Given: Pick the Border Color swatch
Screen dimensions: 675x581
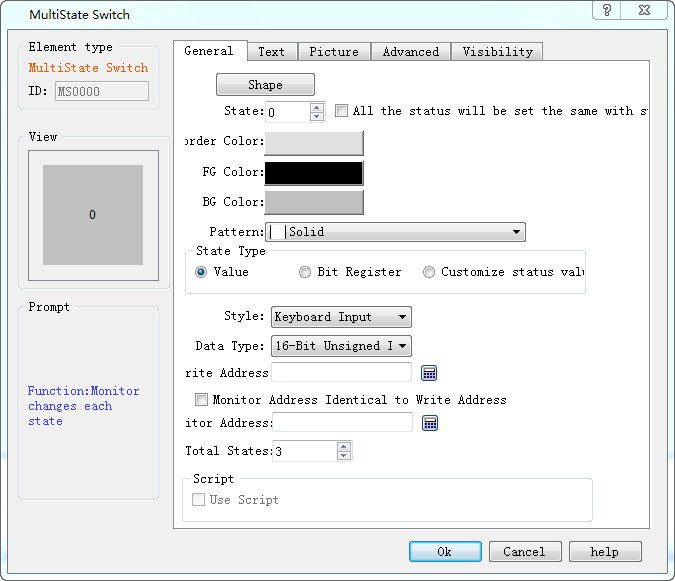Looking at the screenshot, I should [314, 143].
